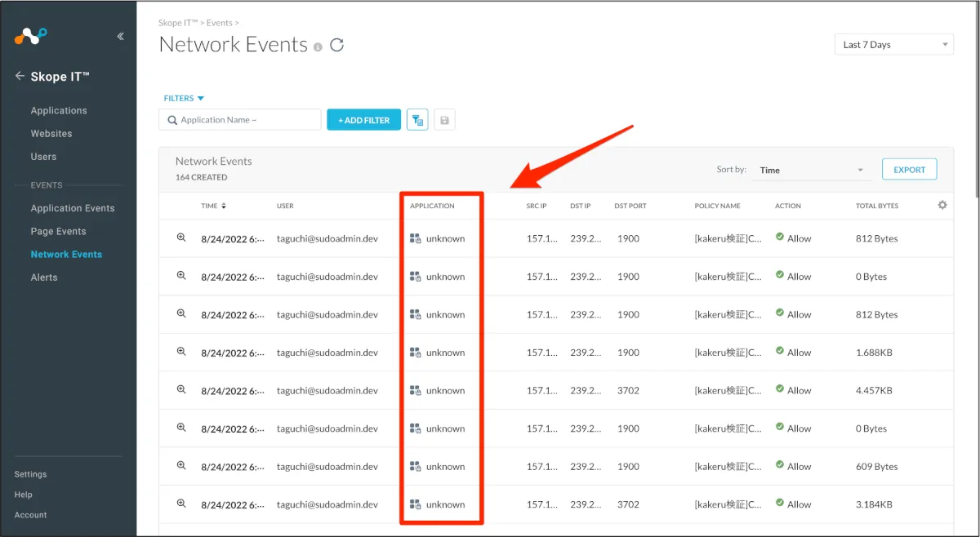Open Settings in the sidebar footer
Screen dimensions: 980x537
[30, 474]
